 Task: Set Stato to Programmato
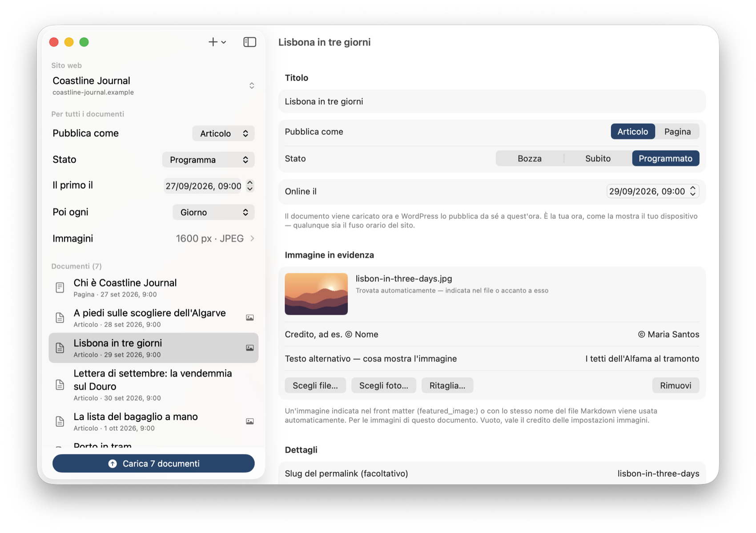pos(665,158)
